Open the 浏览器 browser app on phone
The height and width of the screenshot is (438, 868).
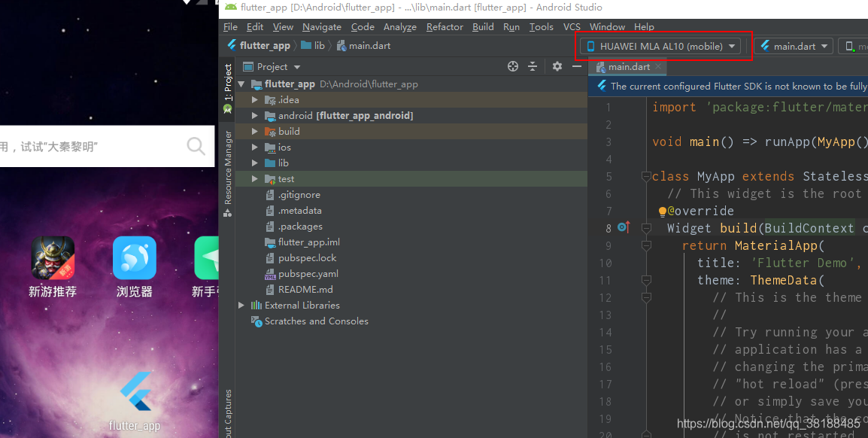pyautogui.click(x=134, y=267)
